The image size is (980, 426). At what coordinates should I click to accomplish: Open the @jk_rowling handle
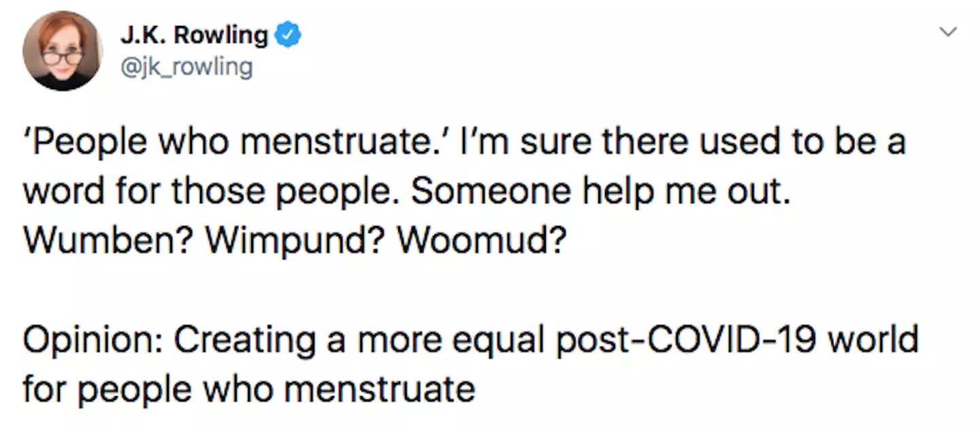click(x=187, y=66)
